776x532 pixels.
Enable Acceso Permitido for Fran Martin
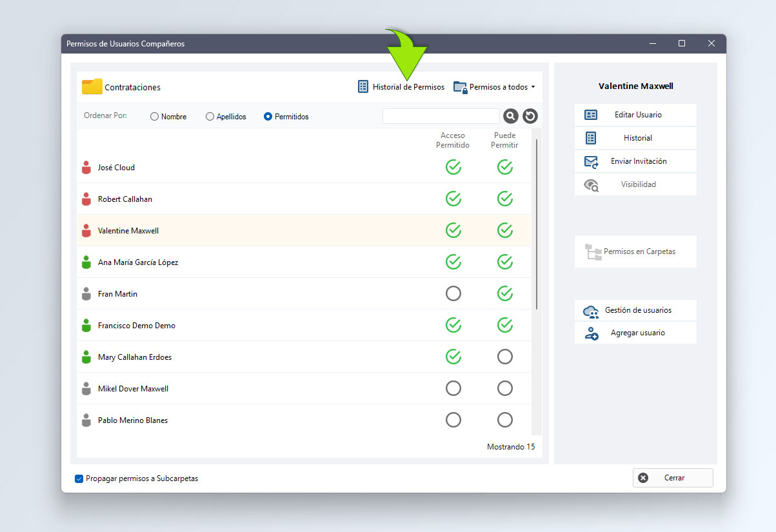pos(453,294)
